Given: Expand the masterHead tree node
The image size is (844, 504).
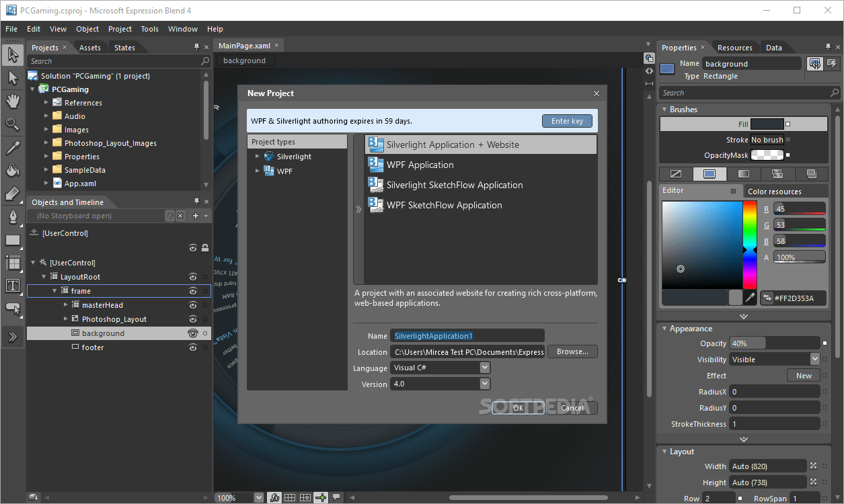Looking at the screenshot, I should (x=66, y=305).
